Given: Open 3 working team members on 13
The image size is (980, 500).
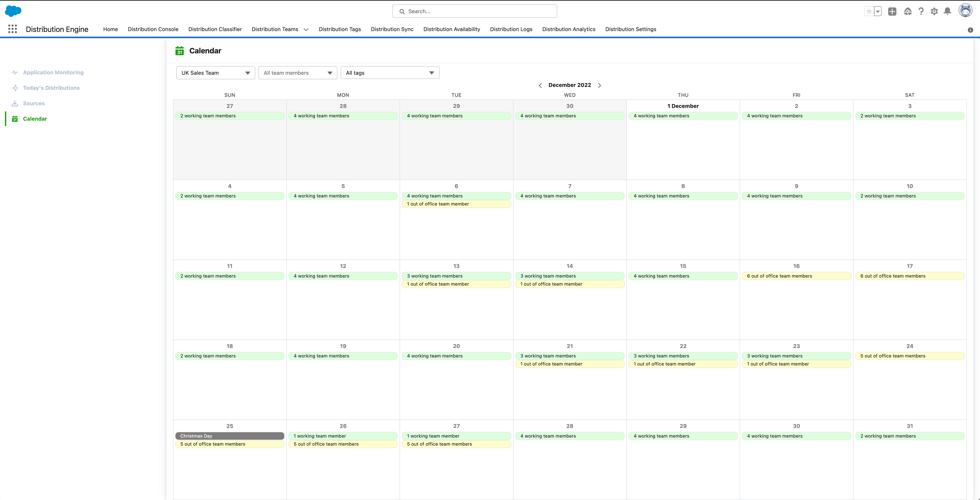Looking at the screenshot, I should [456, 276].
